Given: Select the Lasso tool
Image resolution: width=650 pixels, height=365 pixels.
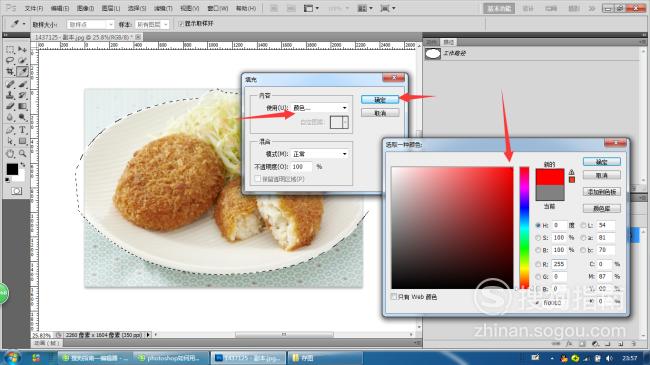Looking at the screenshot, I should pyautogui.click(x=10, y=61).
